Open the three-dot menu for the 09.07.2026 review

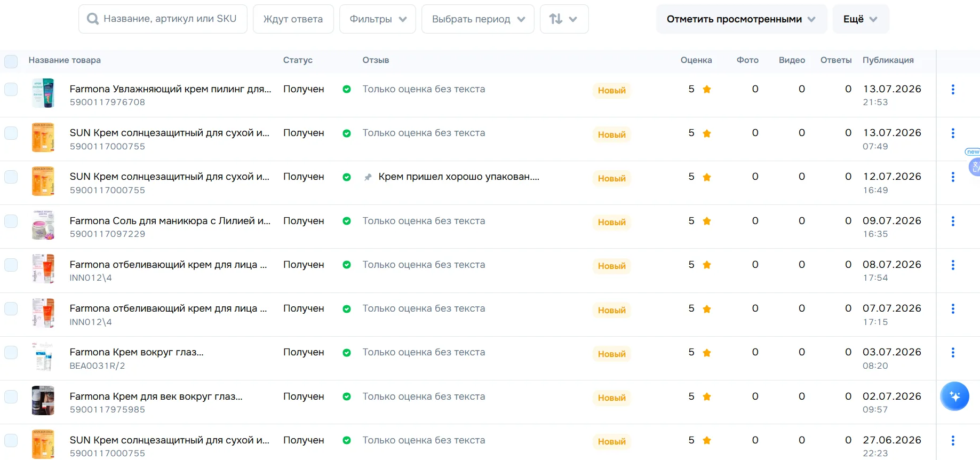tap(953, 221)
